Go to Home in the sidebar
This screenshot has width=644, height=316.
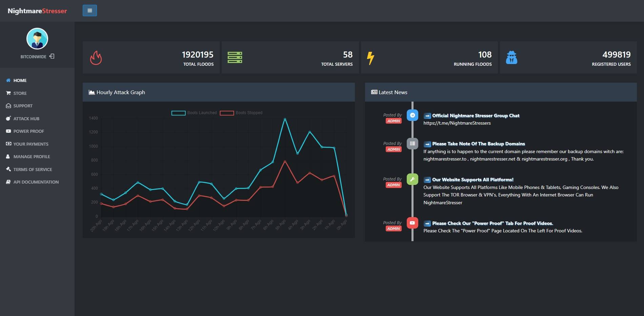point(20,80)
